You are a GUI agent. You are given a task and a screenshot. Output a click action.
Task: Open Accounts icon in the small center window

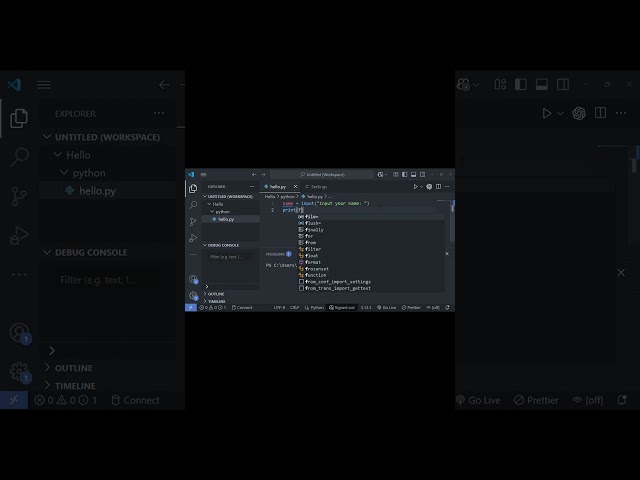[x=193, y=279]
